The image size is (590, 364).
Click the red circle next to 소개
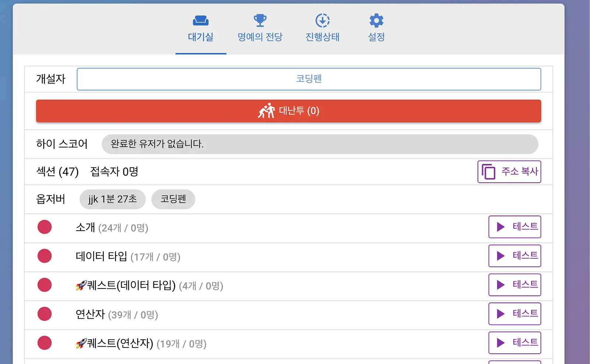45,227
